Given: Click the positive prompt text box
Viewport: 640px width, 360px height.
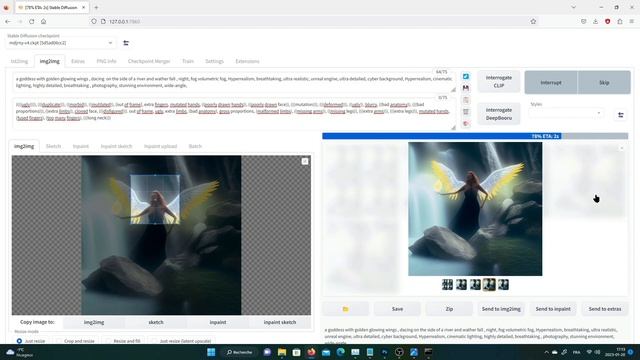Looking at the screenshot, I should pyautogui.click(x=234, y=82).
